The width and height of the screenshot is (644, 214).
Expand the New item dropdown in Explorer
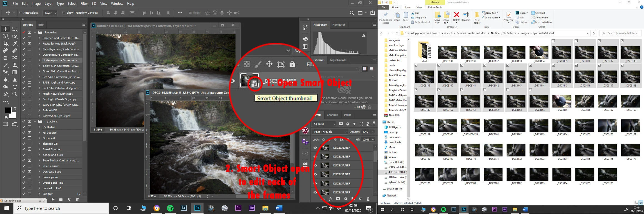point(490,13)
